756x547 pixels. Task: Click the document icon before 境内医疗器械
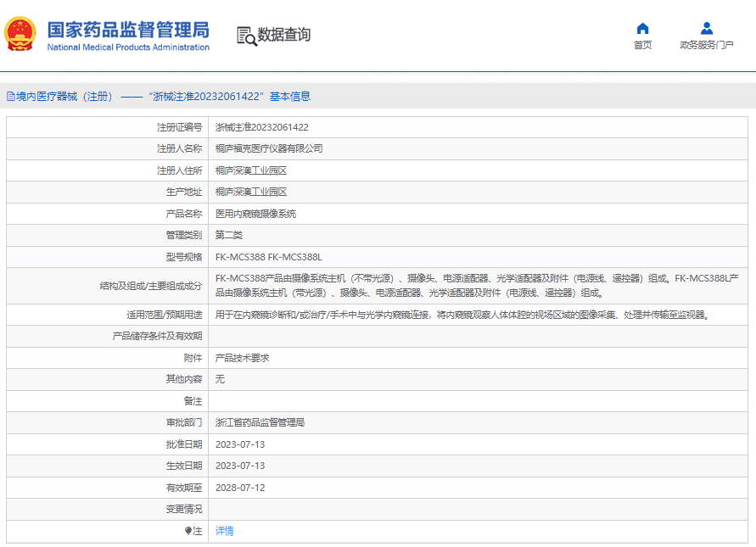pyautogui.click(x=11, y=97)
